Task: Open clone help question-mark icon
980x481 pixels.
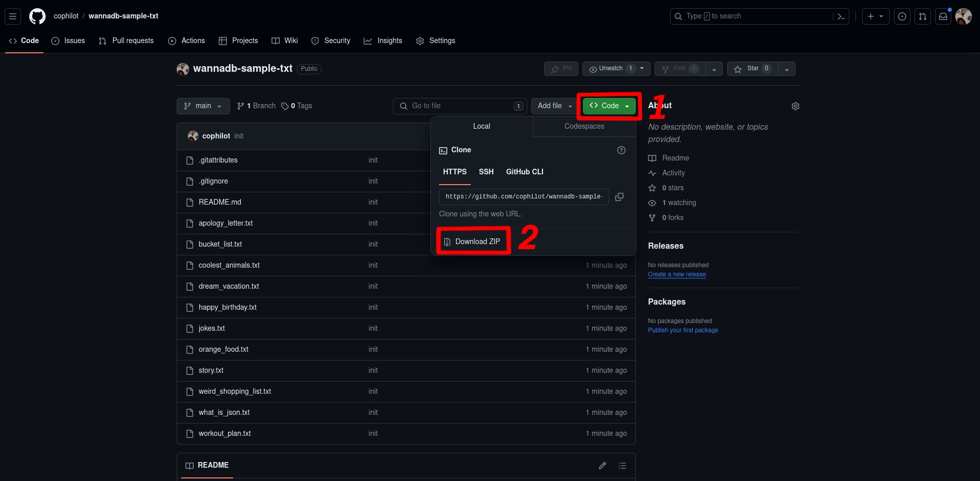Action: 621,150
